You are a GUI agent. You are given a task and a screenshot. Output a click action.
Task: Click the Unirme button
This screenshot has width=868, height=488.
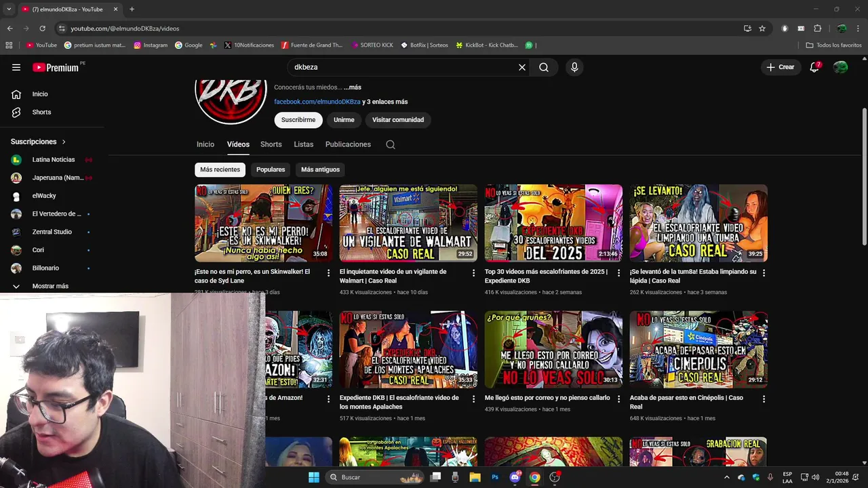click(x=344, y=120)
